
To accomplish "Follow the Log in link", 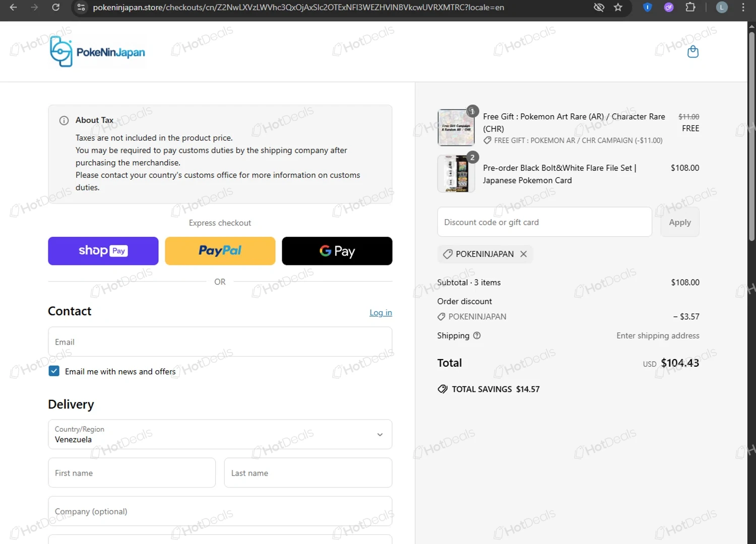I will pos(381,313).
